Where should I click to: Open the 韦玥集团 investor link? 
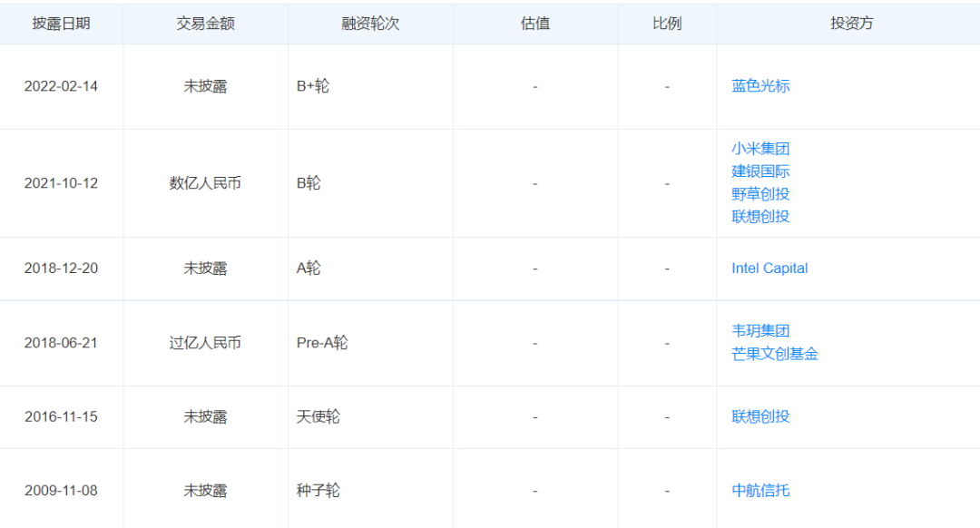coord(760,331)
